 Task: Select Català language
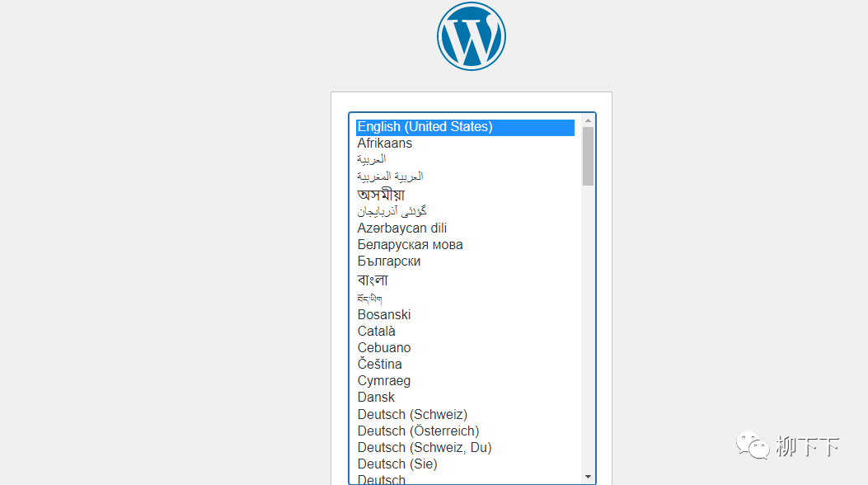(377, 332)
